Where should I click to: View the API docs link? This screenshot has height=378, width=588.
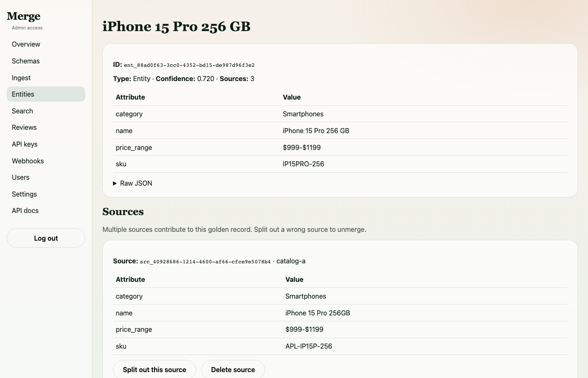pos(46,210)
